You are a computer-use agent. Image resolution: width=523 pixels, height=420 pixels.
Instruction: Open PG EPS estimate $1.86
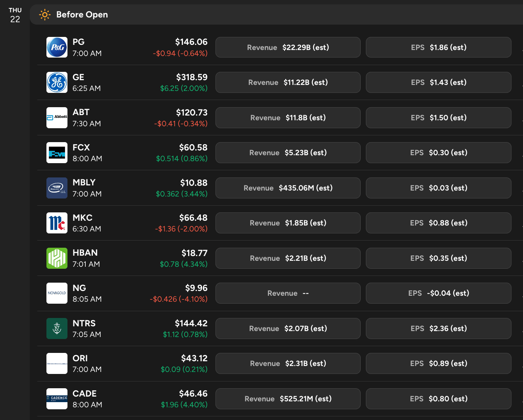(438, 47)
